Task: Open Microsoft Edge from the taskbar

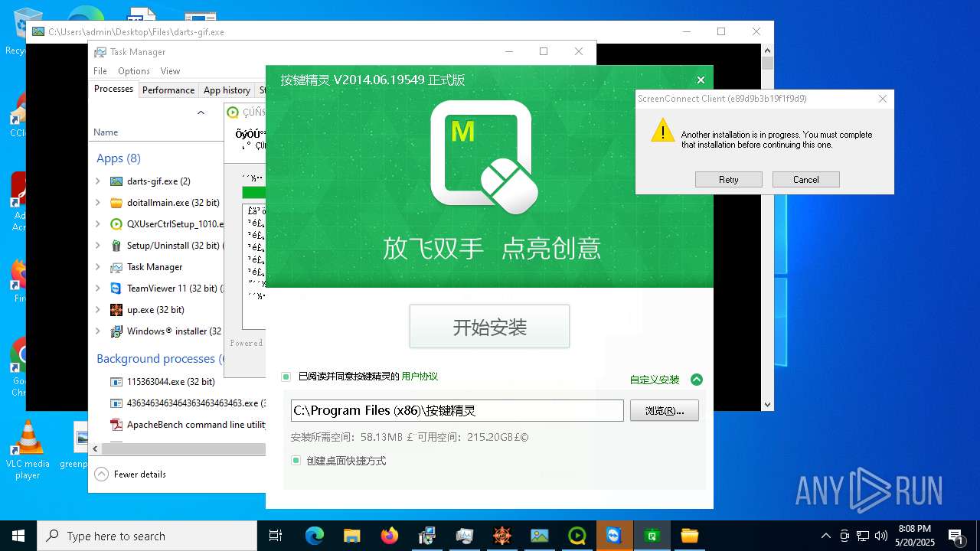Action: 315,536
